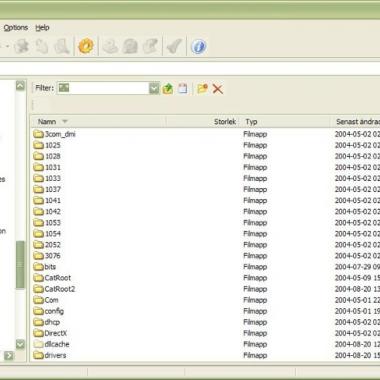Click the greyed toolbar icon below the Help menu

(x=42, y=46)
